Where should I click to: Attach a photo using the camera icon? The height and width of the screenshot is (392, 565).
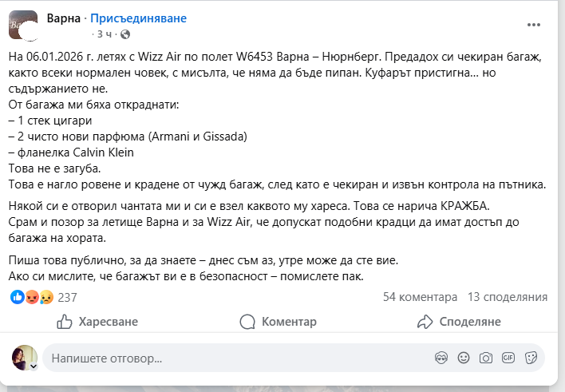pyautogui.click(x=486, y=358)
